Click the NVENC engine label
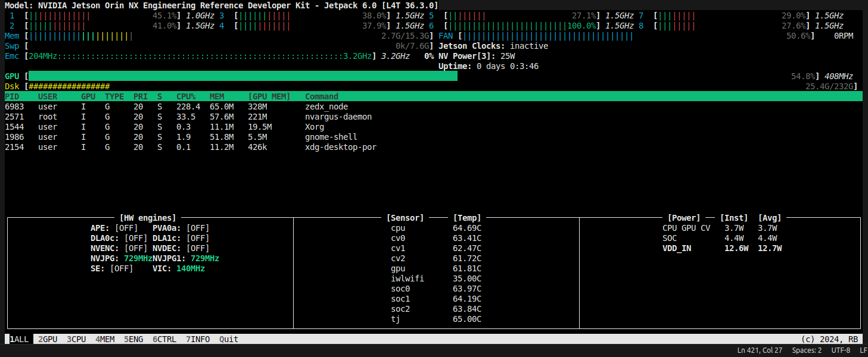 coord(105,248)
